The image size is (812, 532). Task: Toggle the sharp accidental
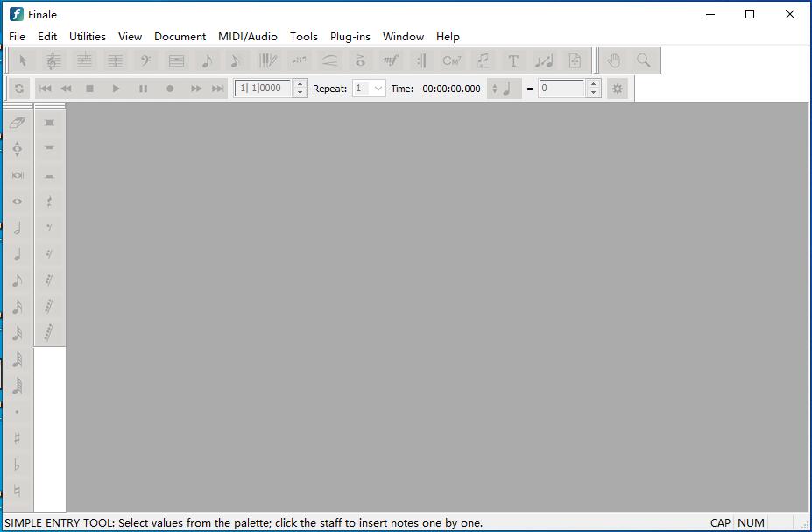[x=18, y=439]
